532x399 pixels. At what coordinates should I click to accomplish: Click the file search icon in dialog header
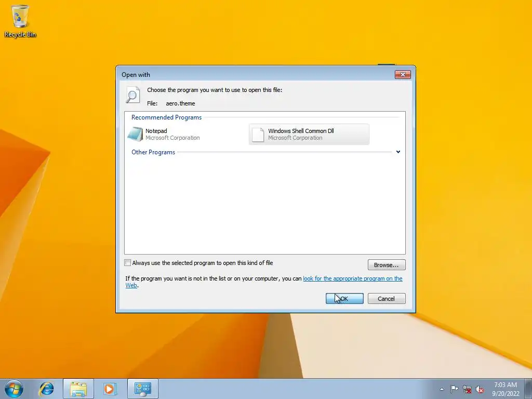pos(132,95)
